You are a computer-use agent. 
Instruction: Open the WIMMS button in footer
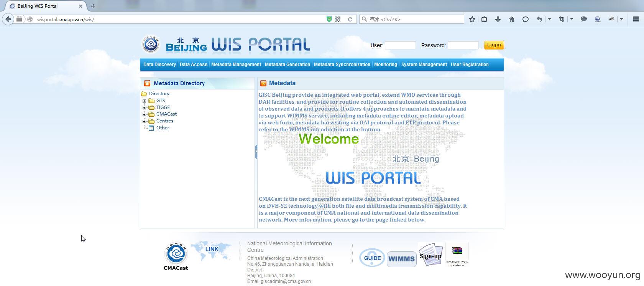click(x=401, y=259)
